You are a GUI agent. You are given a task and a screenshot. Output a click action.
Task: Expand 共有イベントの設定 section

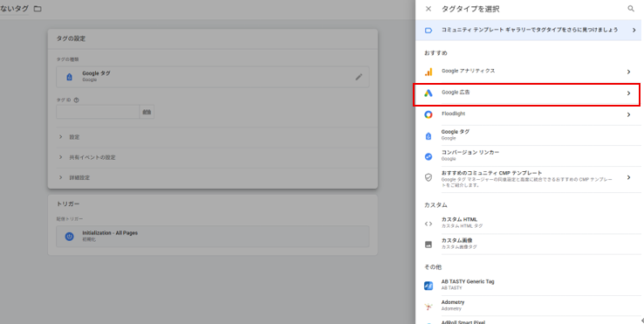213,157
